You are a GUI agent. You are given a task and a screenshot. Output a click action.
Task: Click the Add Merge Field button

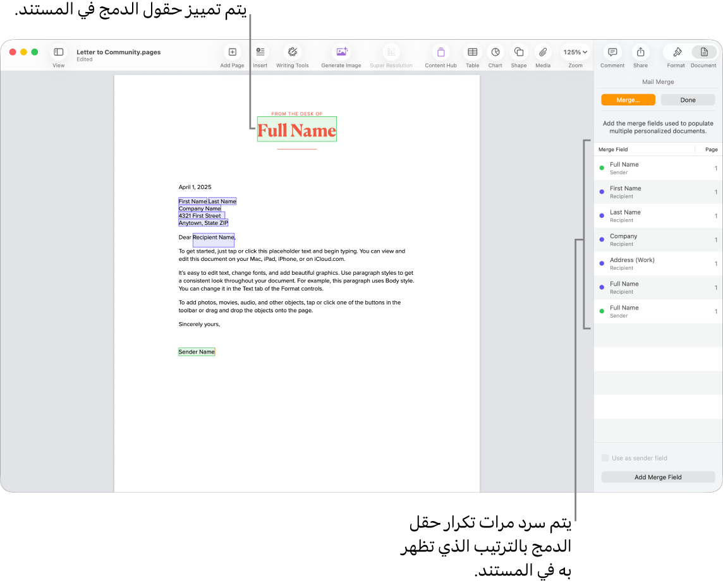[658, 477]
